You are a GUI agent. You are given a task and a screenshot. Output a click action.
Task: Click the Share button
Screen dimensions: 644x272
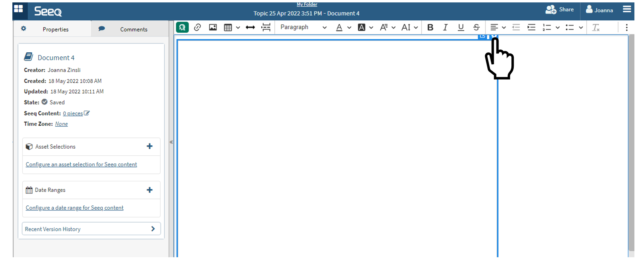560,10
